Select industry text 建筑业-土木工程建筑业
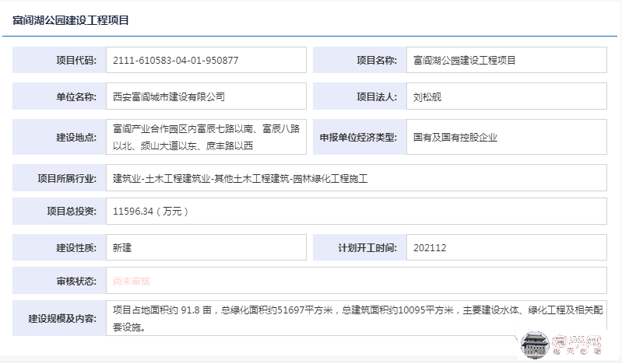 pyautogui.click(x=161, y=178)
